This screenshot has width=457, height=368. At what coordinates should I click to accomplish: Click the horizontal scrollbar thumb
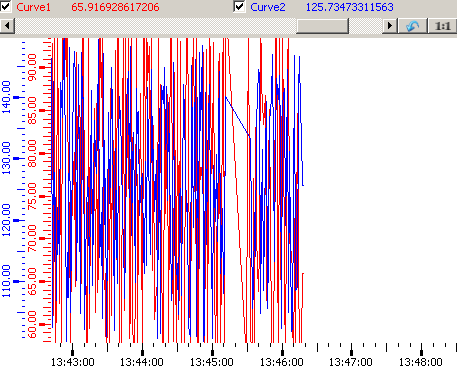(322, 26)
